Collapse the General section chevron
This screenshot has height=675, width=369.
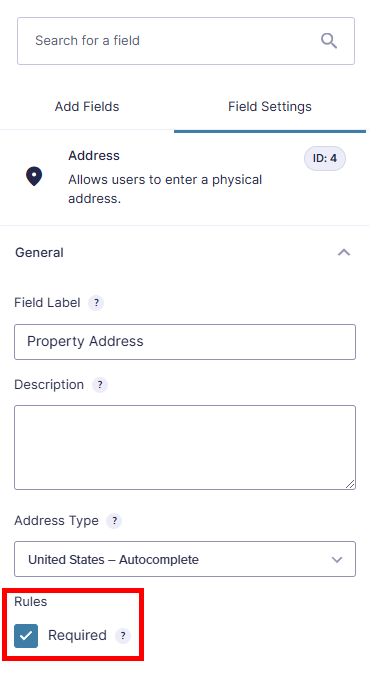point(344,252)
